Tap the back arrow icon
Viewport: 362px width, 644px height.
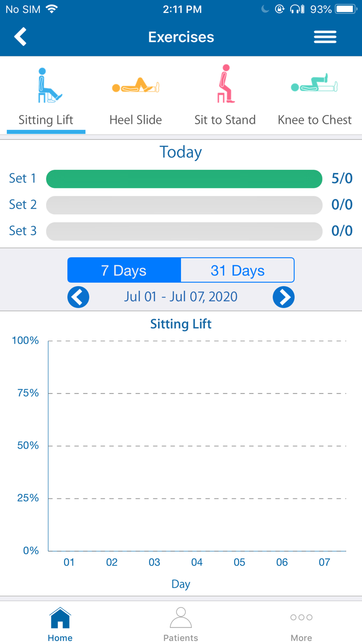20,37
